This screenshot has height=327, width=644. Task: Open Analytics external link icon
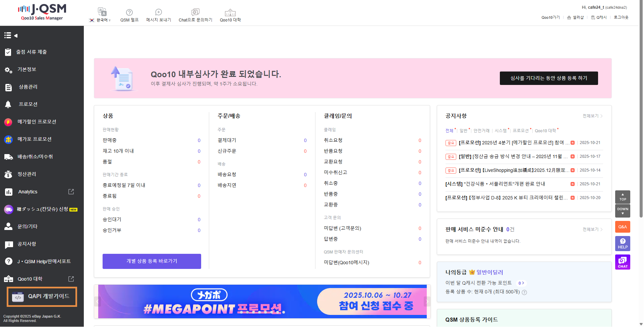pyautogui.click(x=71, y=192)
